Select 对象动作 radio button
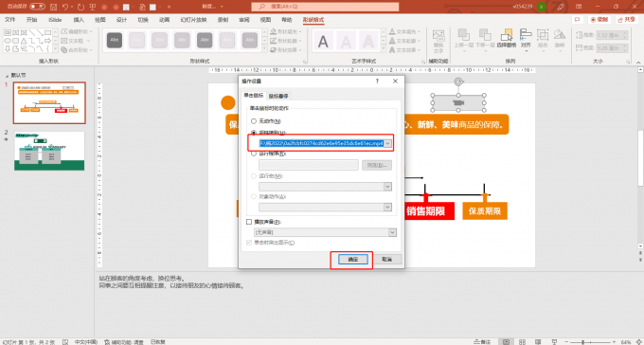The image size is (644, 345). (254, 196)
